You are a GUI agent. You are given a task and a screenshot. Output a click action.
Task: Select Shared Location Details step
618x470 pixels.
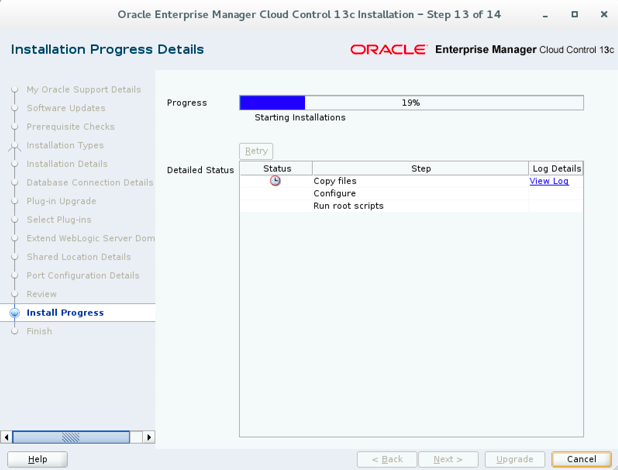click(x=78, y=257)
